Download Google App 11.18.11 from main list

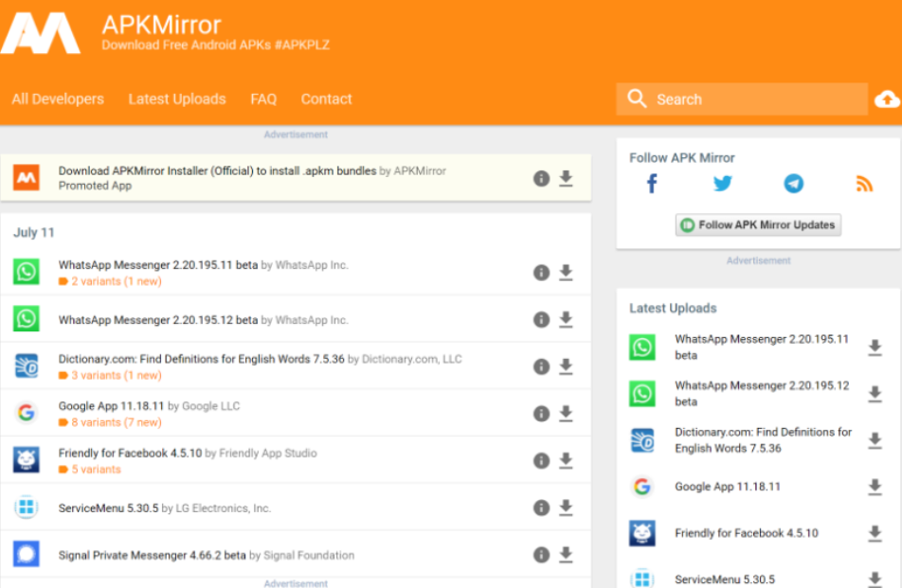(566, 414)
